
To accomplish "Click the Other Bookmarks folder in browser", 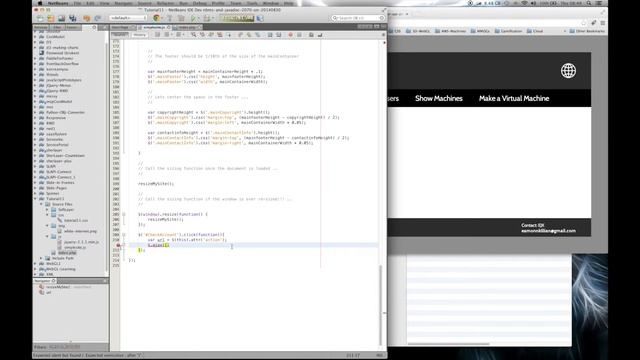I will tap(587, 31).
